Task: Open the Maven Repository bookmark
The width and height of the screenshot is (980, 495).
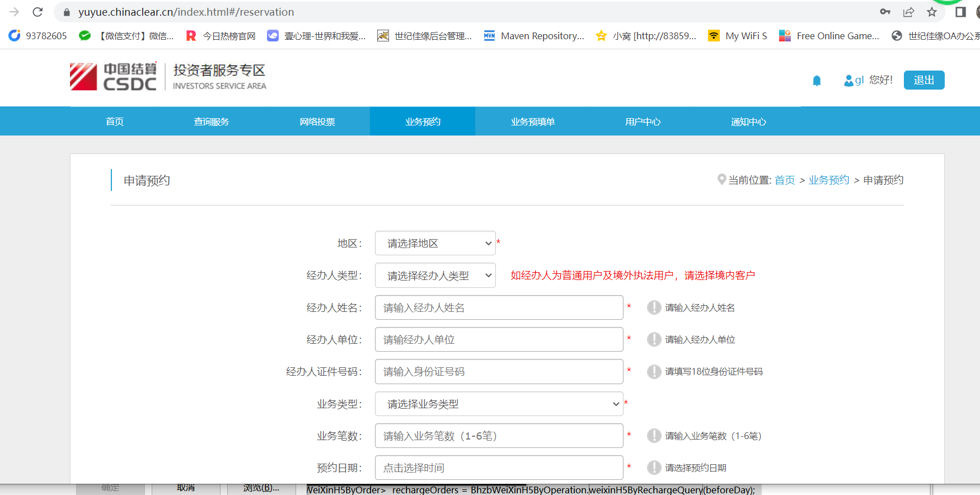Action: pyautogui.click(x=534, y=36)
